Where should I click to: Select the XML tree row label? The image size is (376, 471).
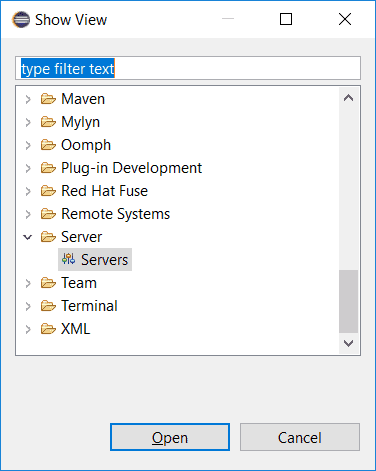(76, 329)
